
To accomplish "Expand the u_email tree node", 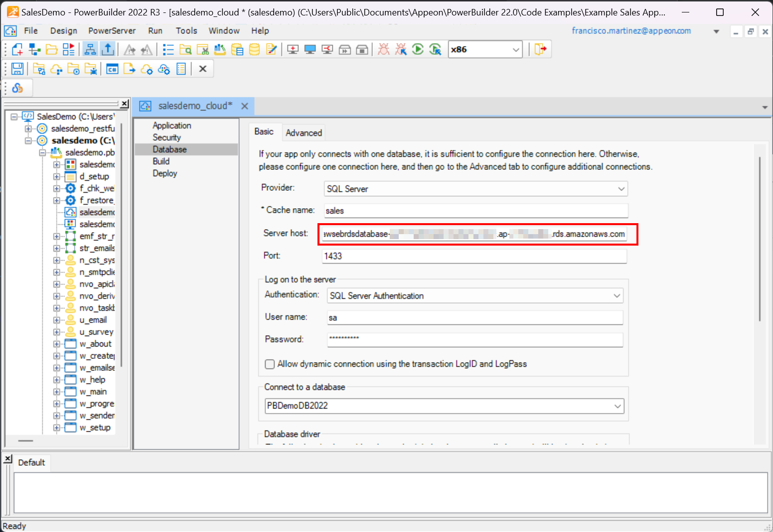I will point(57,320).
